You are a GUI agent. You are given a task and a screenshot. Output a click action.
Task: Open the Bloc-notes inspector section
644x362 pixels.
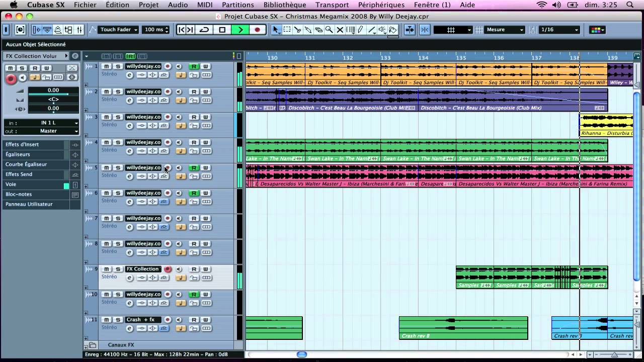pos(41,195)
